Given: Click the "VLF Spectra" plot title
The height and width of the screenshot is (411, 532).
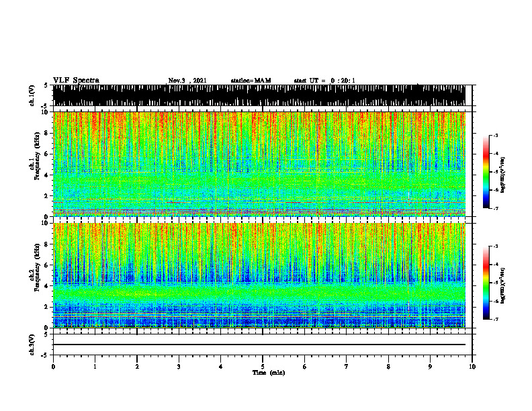Looking at the screenshot, I should (76, 81).
